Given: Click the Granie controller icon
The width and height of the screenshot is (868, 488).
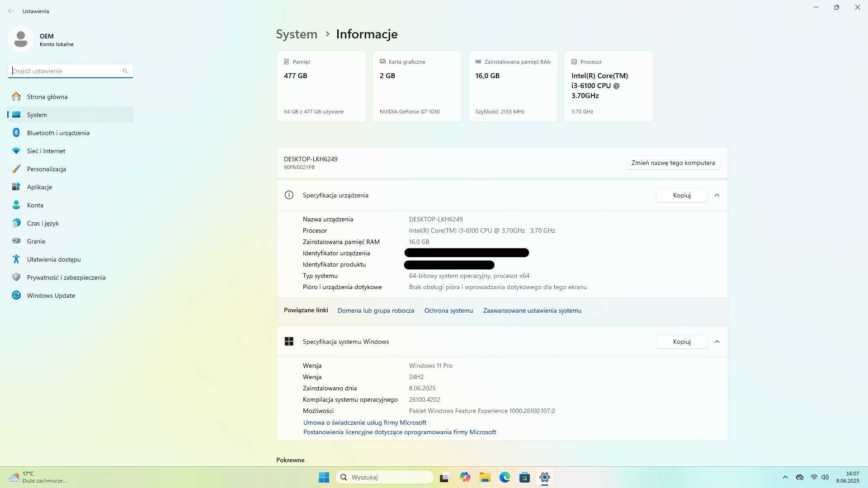Looking at the screenshot, I should [x=16, y=241].
